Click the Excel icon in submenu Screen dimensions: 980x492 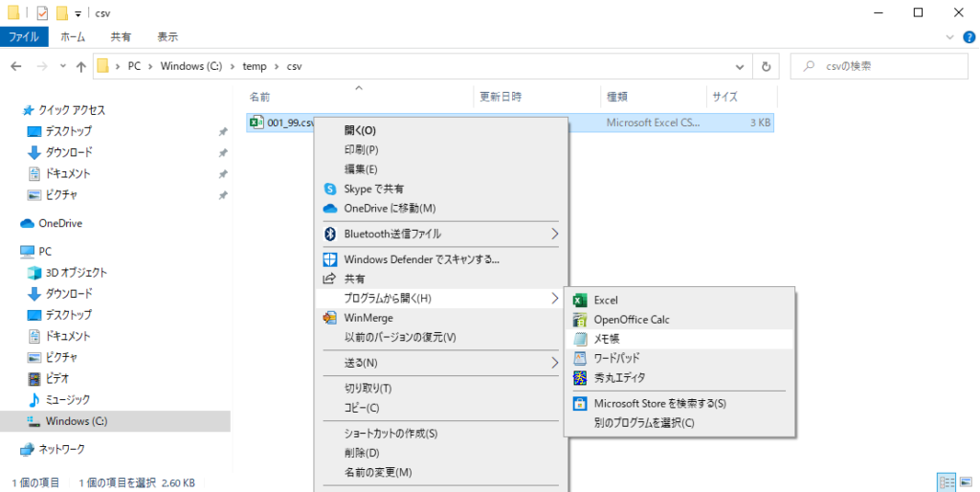coord(580,300)
